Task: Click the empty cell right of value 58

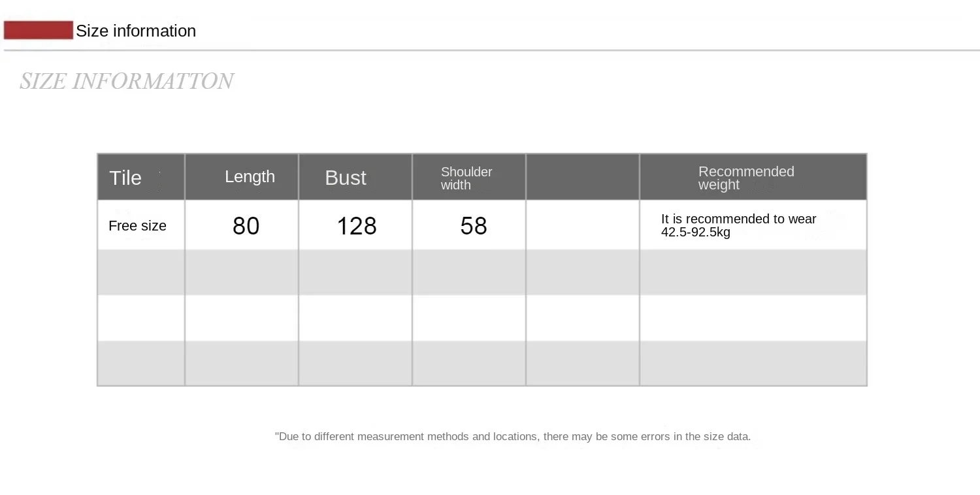Action: (x=582, y=225)
